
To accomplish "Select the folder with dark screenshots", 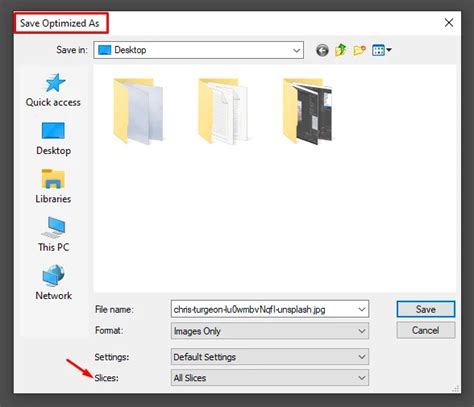I will tap(308, 111).
